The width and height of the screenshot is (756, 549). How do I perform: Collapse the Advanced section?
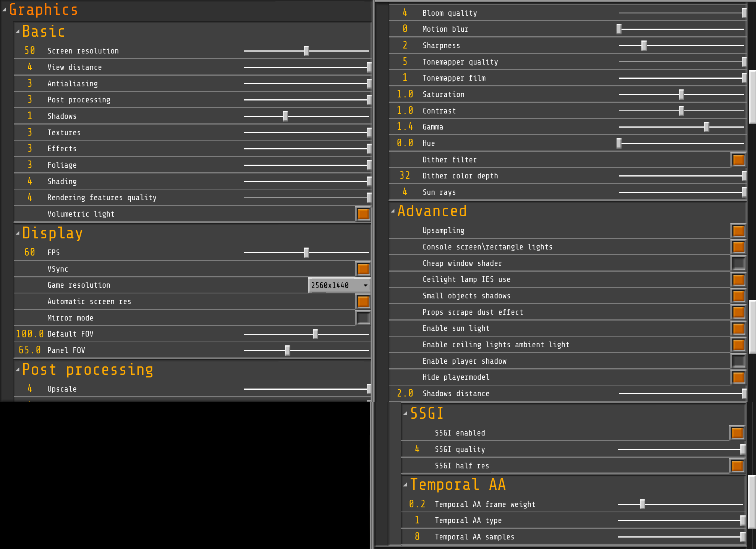tap(393, 211)
